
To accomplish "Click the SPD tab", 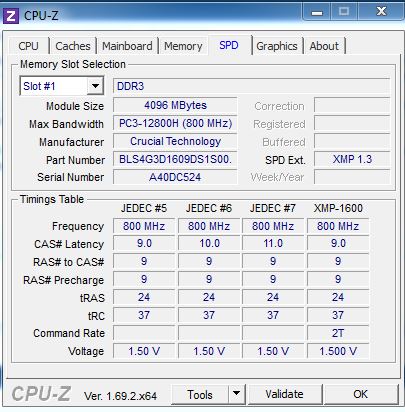I will 229,45.
